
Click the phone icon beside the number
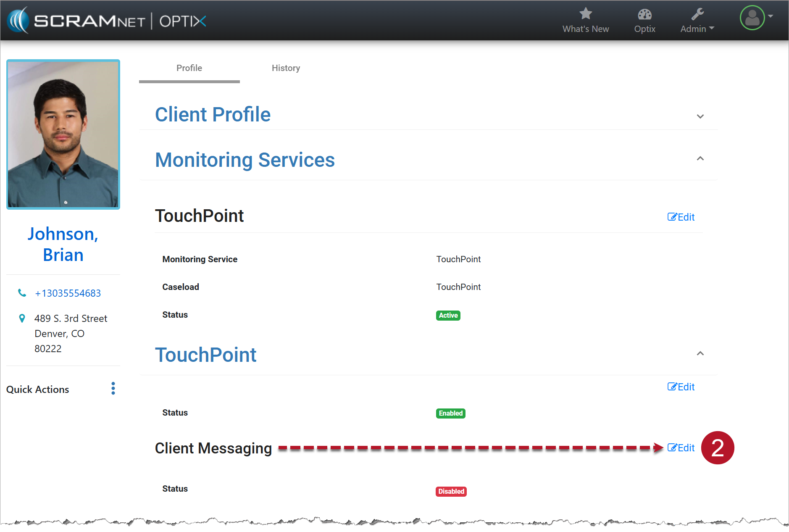click(x=22, y=293)
